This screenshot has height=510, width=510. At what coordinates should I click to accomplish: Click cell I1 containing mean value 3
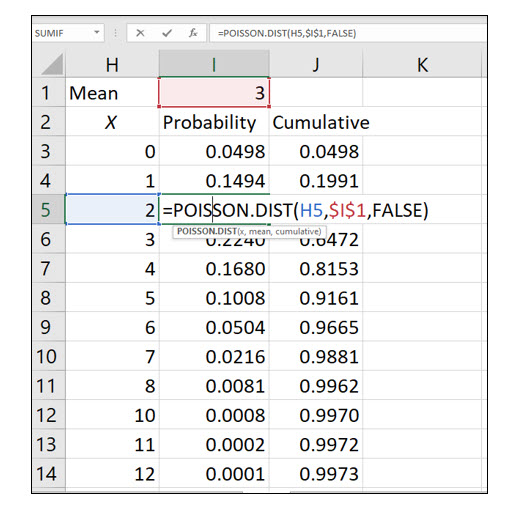[x=214, y=92]
